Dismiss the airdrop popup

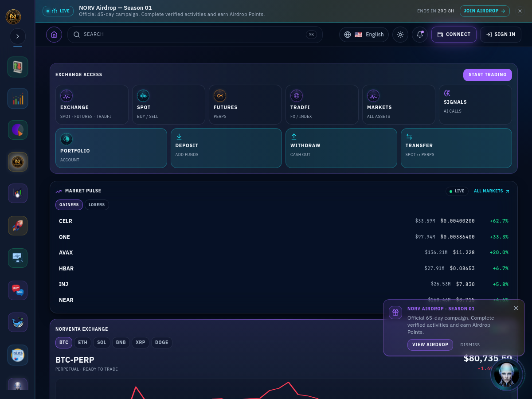click(x=470, y=345)
